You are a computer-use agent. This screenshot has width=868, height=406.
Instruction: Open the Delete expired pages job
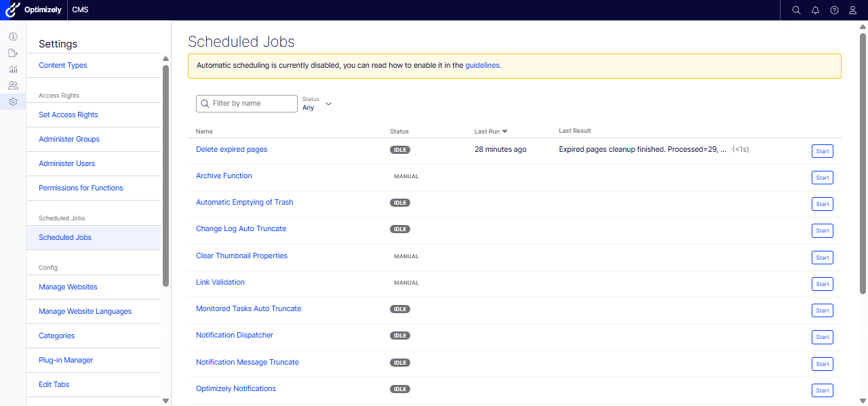tap(231, 149)
